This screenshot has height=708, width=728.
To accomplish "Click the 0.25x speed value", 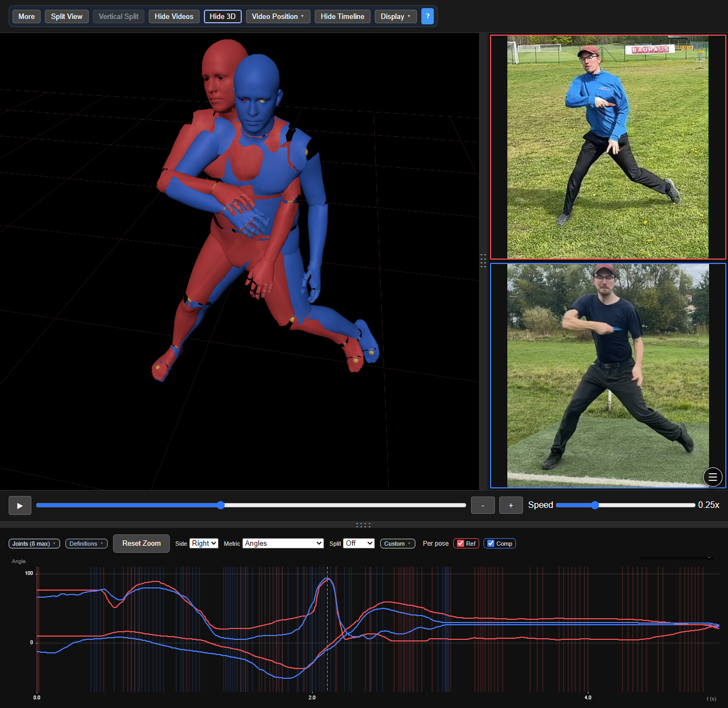I will pyautogui.click(x=709, y=505).
